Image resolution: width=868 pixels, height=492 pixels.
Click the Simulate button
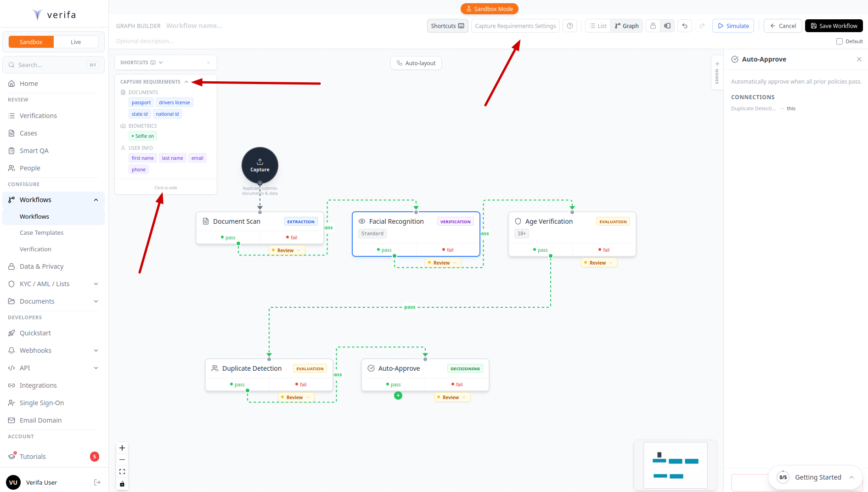733,26
